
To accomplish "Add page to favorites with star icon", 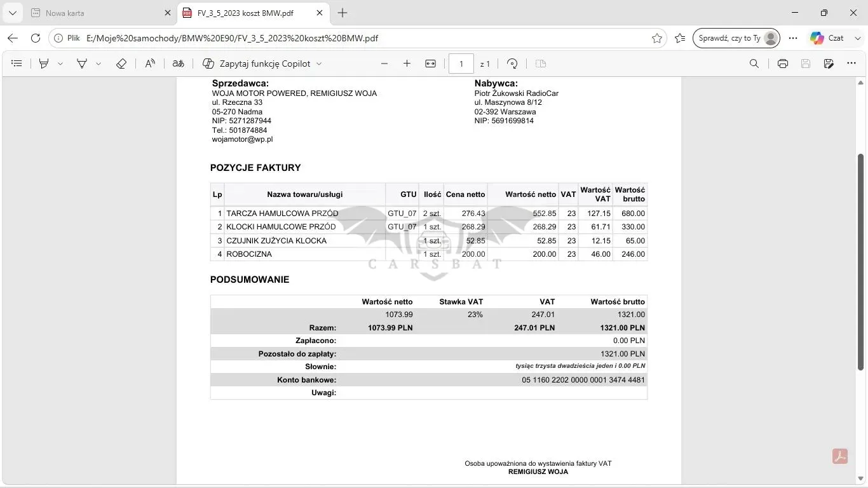I will pos(657,38).
